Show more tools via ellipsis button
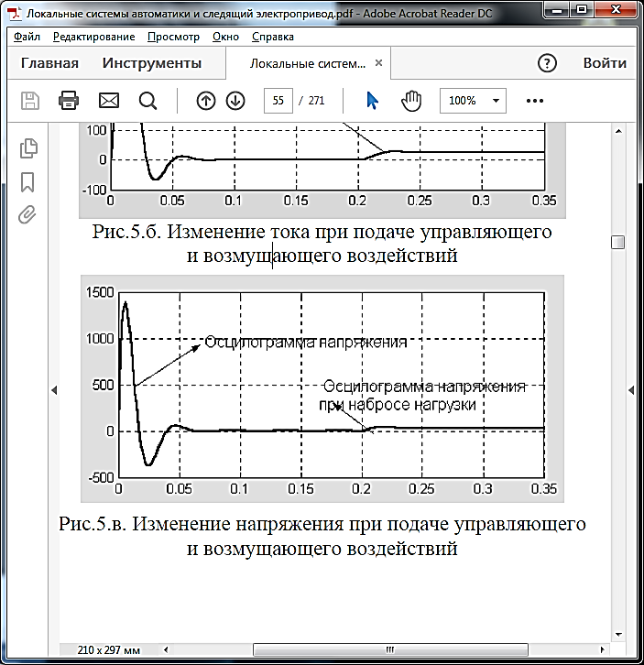644x665 pixels. 535,101
